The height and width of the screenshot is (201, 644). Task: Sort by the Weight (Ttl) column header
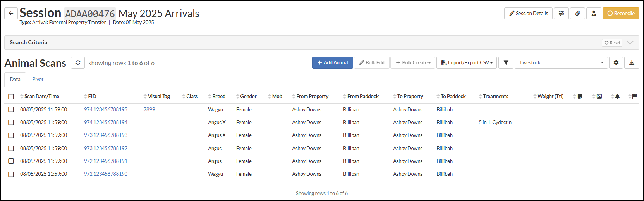pyautogui.click(x=550, y=97)
